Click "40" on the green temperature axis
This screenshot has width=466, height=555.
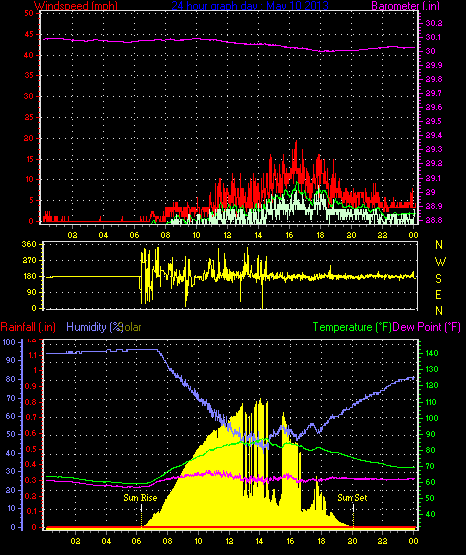431,514
